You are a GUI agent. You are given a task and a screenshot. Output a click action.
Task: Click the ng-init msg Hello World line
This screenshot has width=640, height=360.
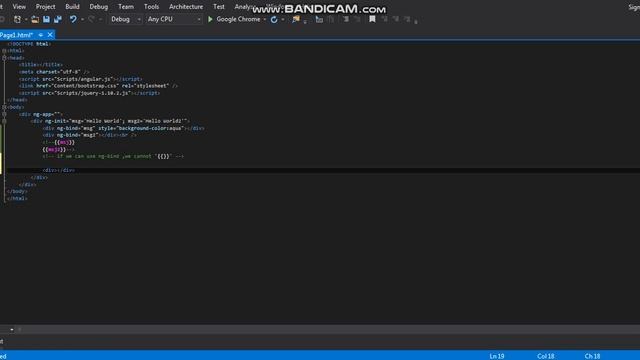pyautogui.click(x=110, y=121)
